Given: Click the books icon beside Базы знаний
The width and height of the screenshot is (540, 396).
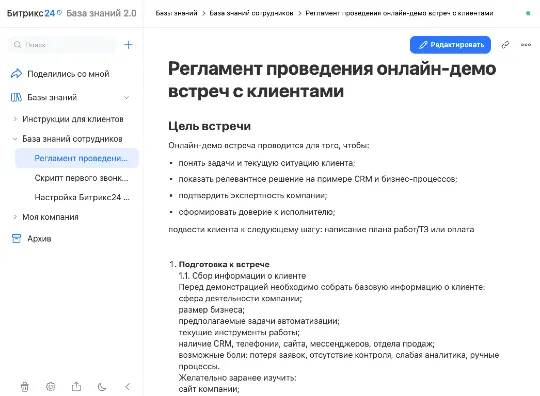Looking at the screenshot, I should [16, 97].
